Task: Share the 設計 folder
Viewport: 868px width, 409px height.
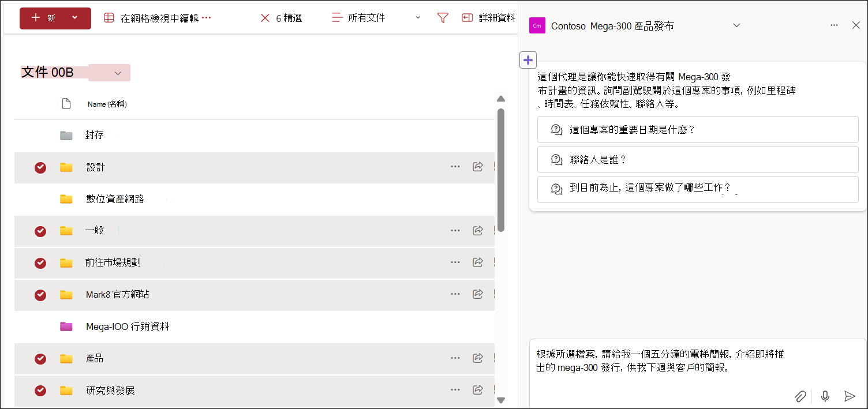Action: point(478,167)
